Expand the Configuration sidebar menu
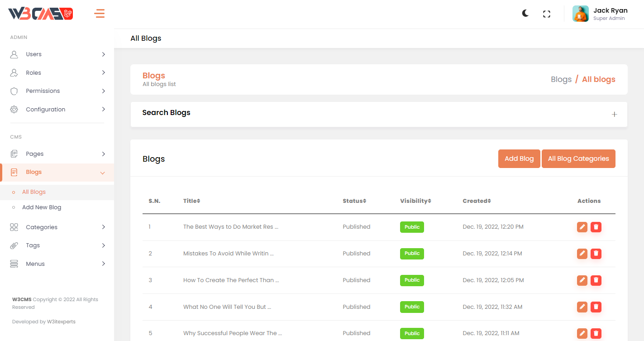This screenshot has height=341, width=644. coord(57,110)
